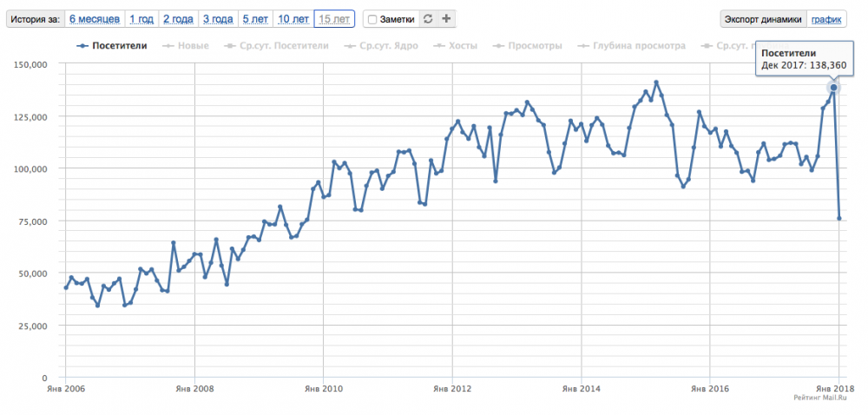
Task: Switch to 2 года history range
Action: 178,19
